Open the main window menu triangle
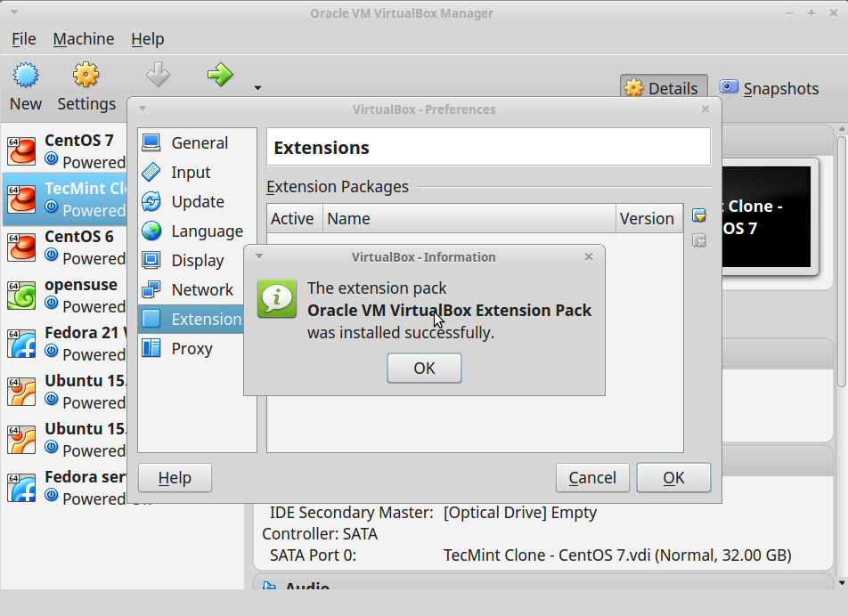The width and height of the screenshot is (848, 616). tap(14, 12)
